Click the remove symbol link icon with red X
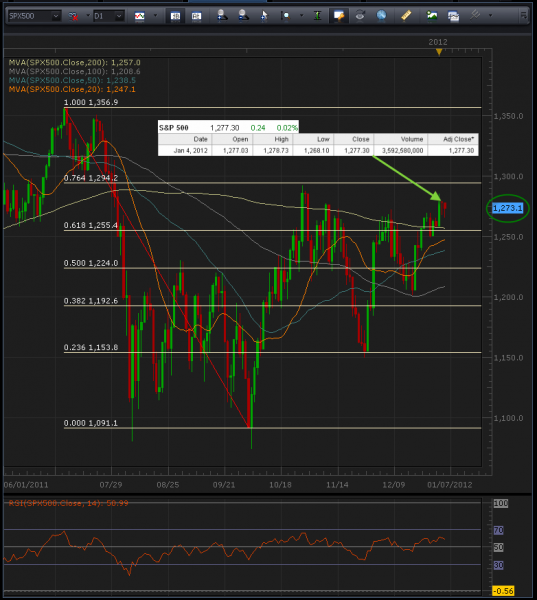Viewport: 537px width, 600px height. click(x=73, y=16)
